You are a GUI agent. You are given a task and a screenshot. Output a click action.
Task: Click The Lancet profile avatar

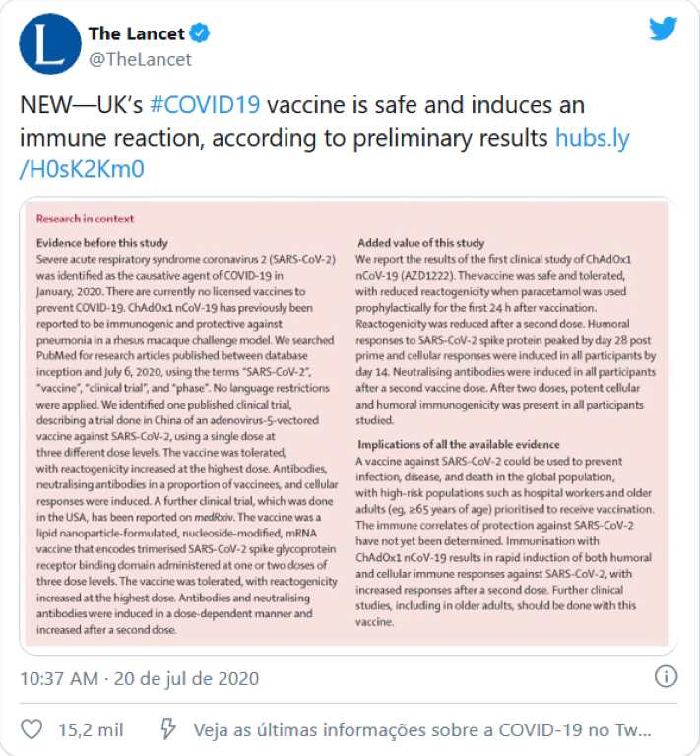coord(49,44)
